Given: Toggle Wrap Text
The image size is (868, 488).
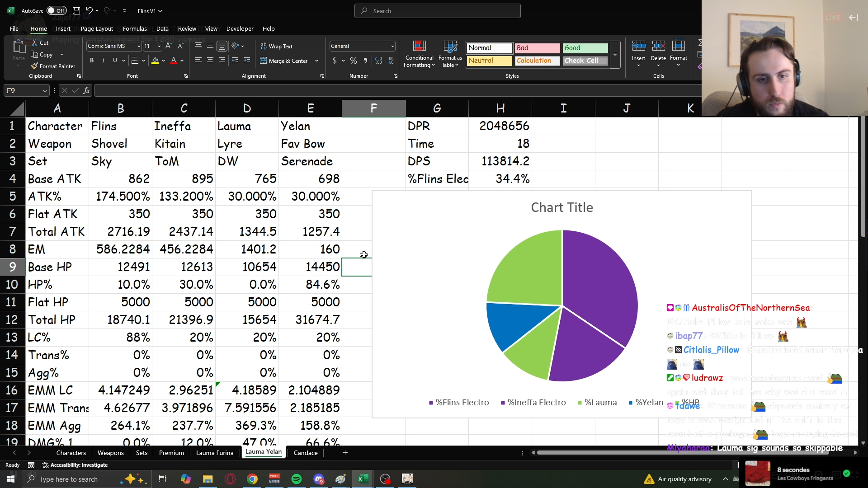Looking at the screenshot, I should tap(277, 46).
